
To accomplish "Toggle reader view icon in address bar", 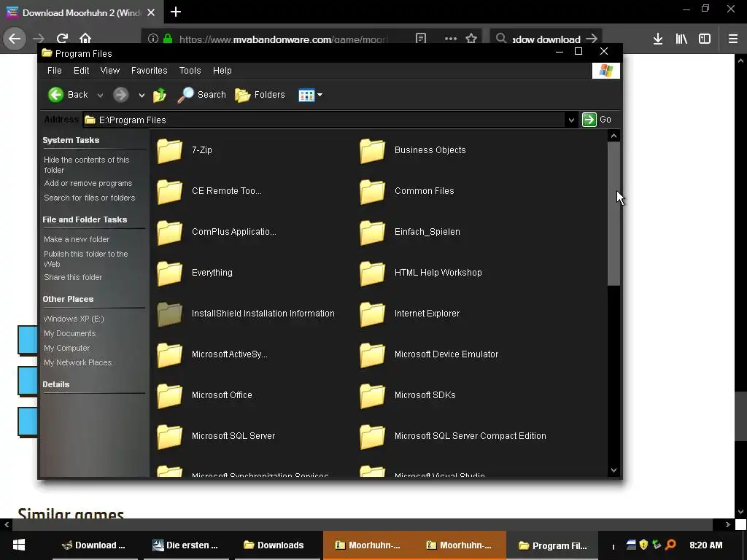I will pos(421,38).
